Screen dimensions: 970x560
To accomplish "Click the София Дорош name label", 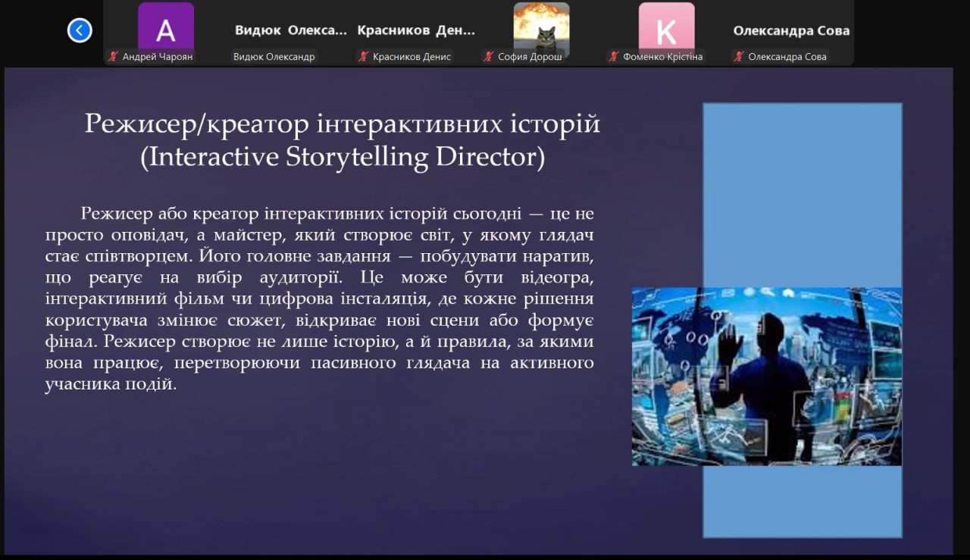I will point(529,57).
